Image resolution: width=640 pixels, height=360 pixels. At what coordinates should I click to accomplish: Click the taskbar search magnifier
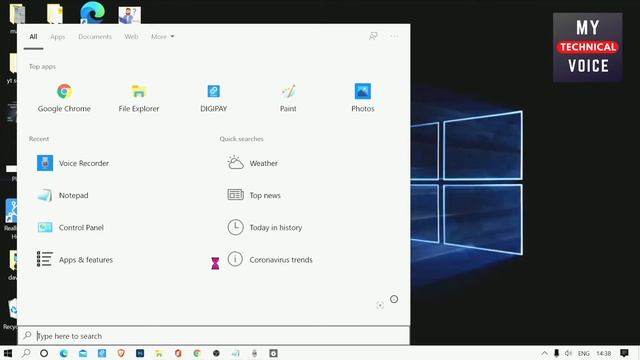coord(26,353)
